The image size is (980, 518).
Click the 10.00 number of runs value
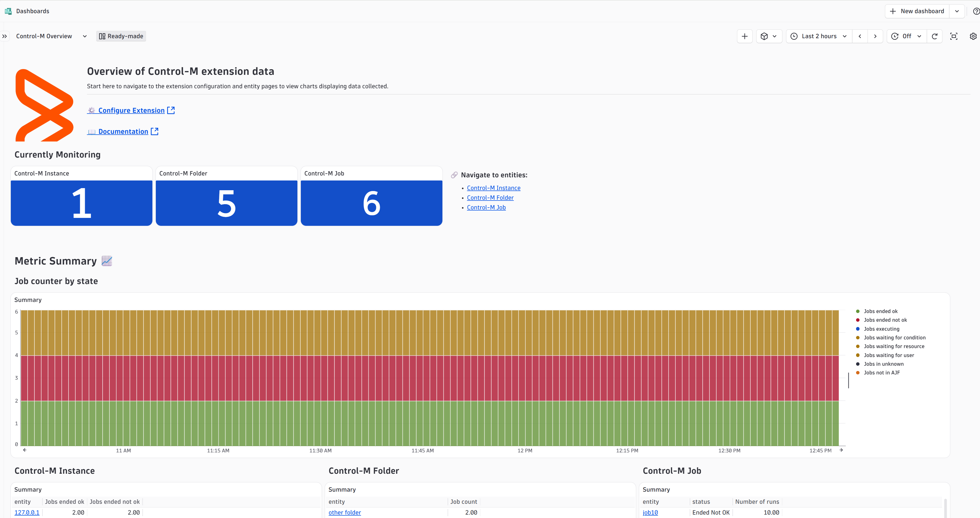point(771,512)
